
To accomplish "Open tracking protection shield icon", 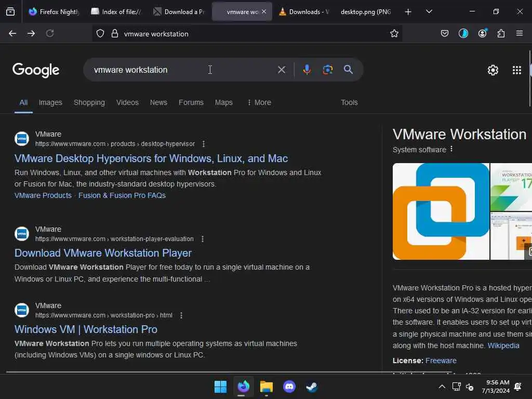I will click(100, 34).
